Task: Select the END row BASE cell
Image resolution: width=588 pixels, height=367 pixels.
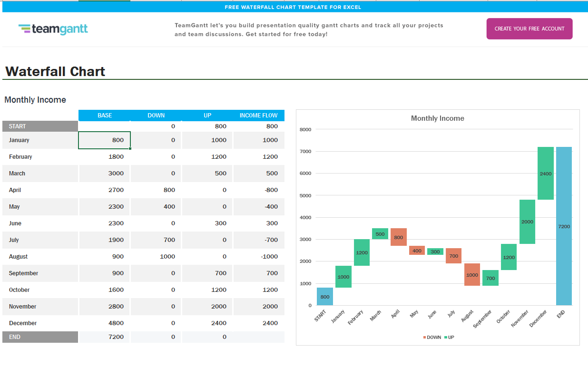Action: (105, 337)
